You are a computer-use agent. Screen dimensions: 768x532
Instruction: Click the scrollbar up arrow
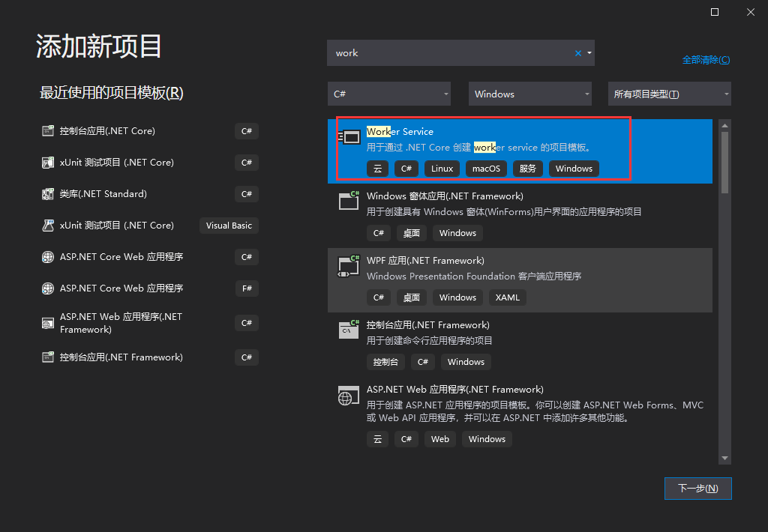pyautogui.click(x=725, y=126)
